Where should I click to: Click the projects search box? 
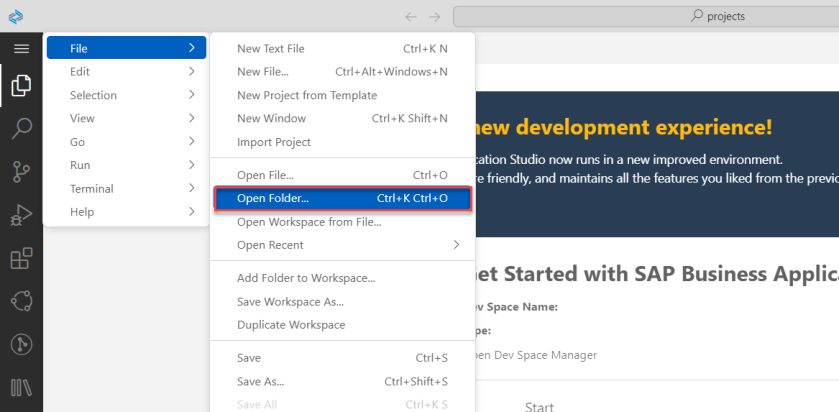[645, 17]
